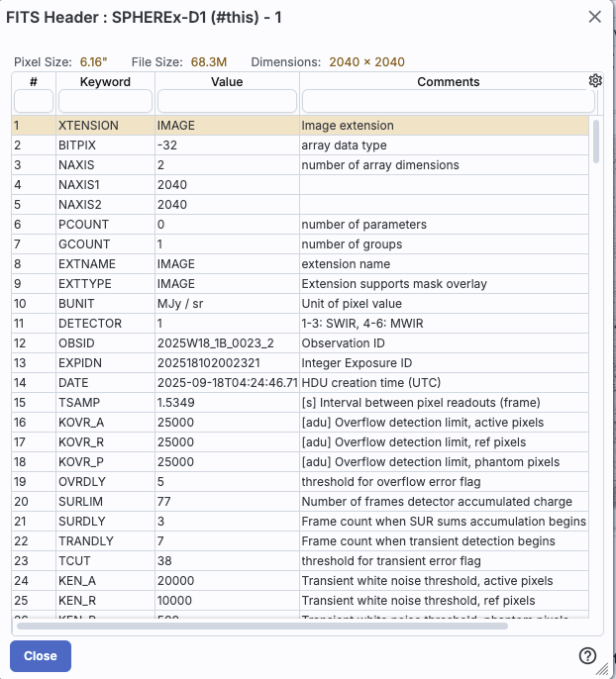This screenshot has width=616, height=679.
Task: Select the KEN_A keyword cell
Action: (x=105, y=581)
